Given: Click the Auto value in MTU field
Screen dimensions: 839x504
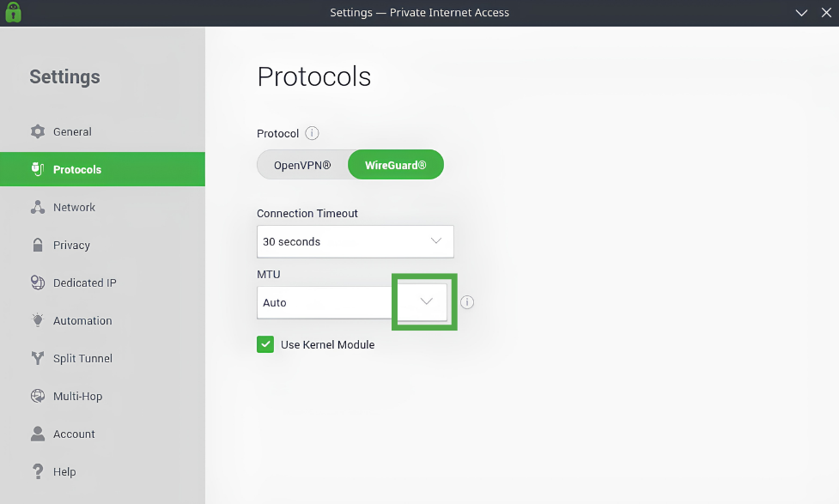Looking at the screenshot, I should 275,303.
